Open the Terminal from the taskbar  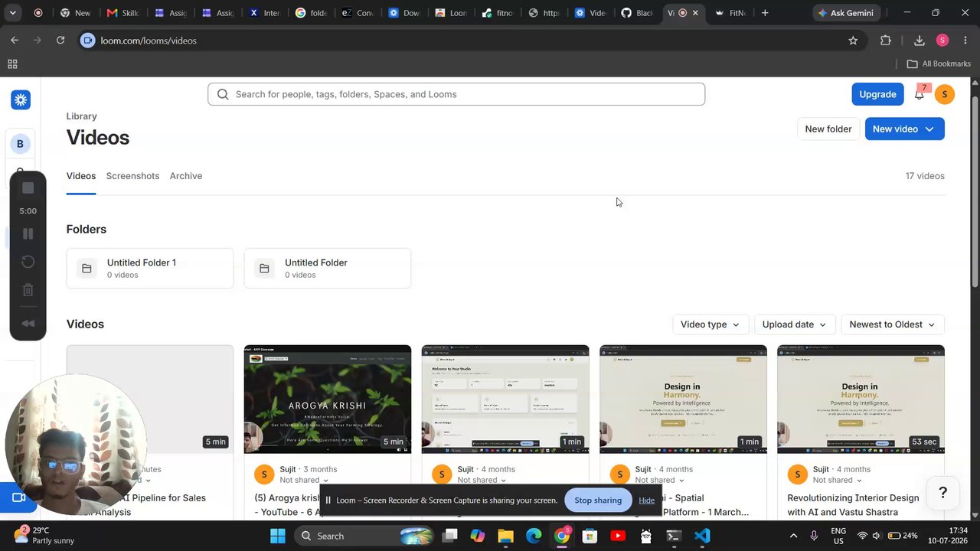pyautogui.click(x=674, y=536)
